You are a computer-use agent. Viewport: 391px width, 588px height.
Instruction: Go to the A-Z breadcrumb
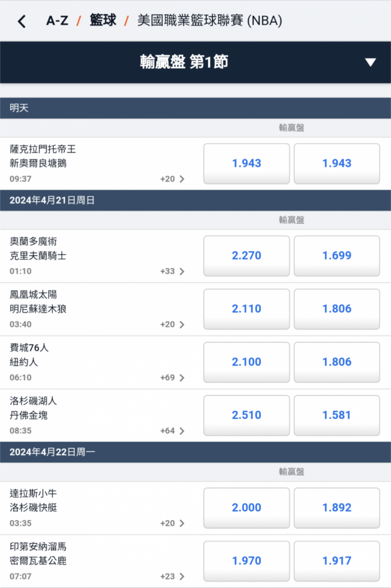tap(57, 21)
